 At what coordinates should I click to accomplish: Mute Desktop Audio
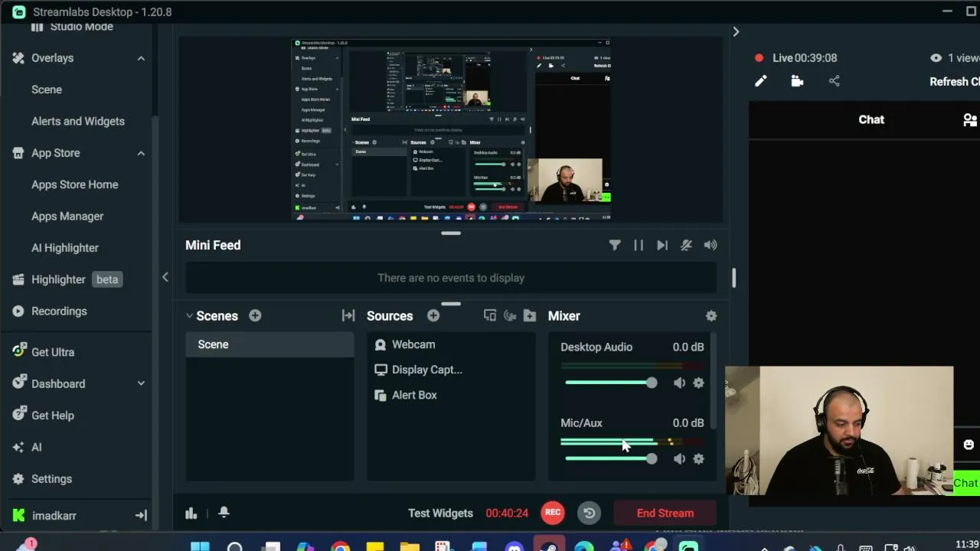679,383
